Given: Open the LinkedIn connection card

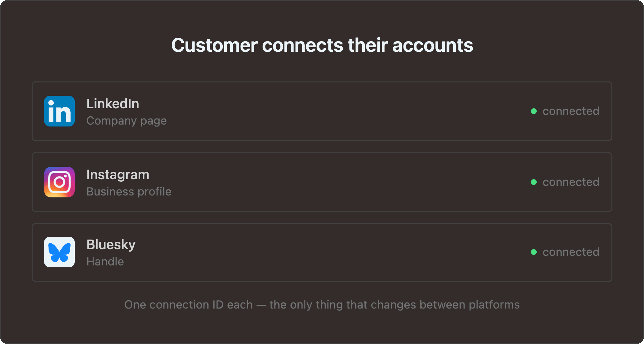Looking at the screenshot, I should 322,111.
